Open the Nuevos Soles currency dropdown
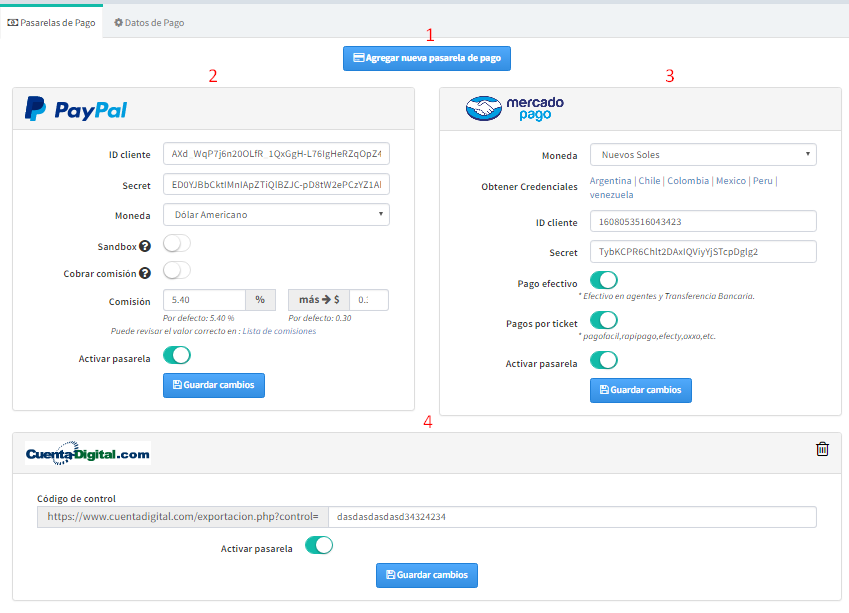This screenshot has width=849, height=613. pos(703,154)
